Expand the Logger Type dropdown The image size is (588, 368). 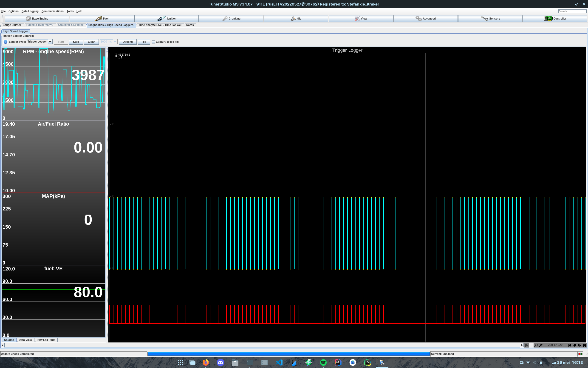pos(50,42)
